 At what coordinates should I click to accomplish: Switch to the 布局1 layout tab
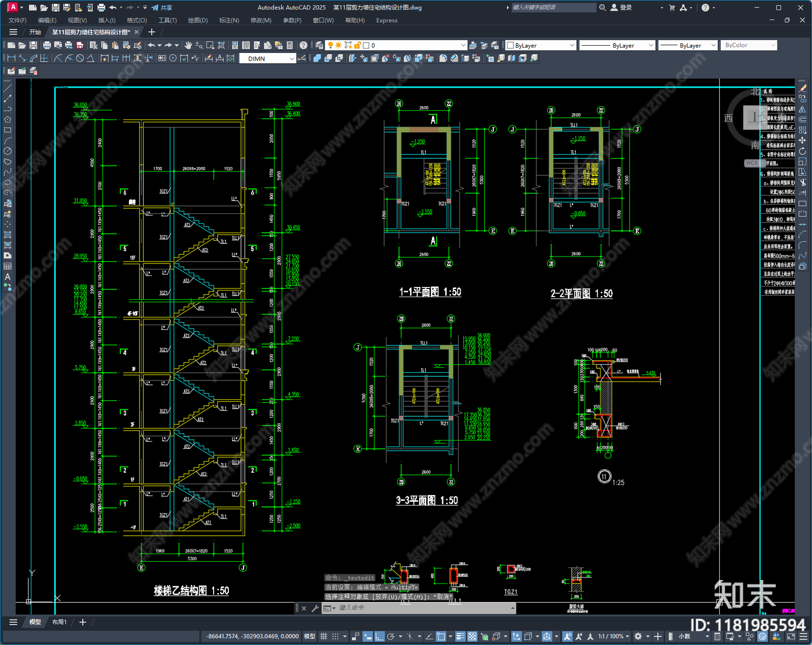coord(59,622)
